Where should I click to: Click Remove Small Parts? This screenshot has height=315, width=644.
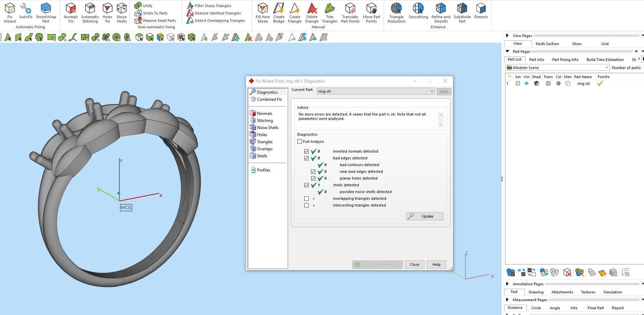click(155, 21)
